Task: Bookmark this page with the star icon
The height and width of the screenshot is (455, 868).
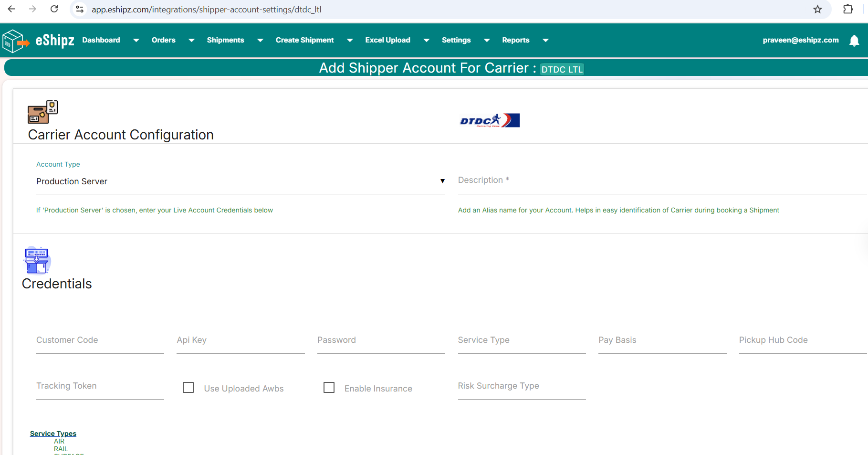Action: coord(817,9)
